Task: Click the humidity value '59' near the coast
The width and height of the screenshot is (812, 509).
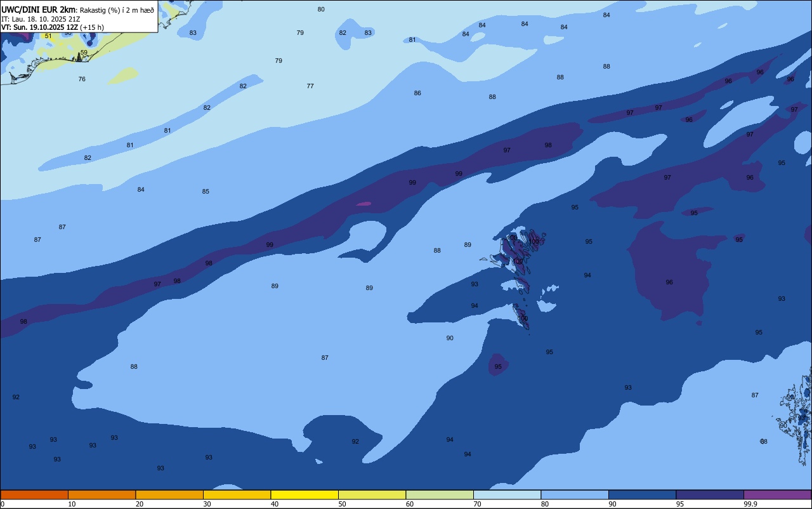Action: [x=84, y=53]
